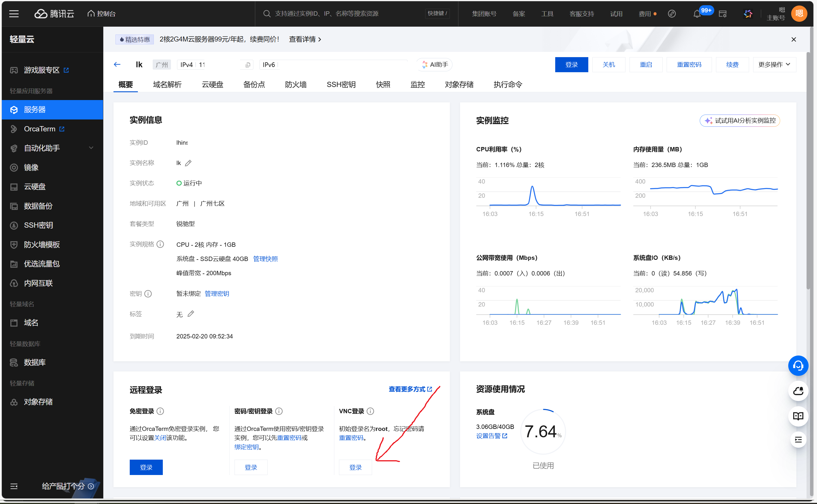Click the 续费 button

click(x=732, y=65)
